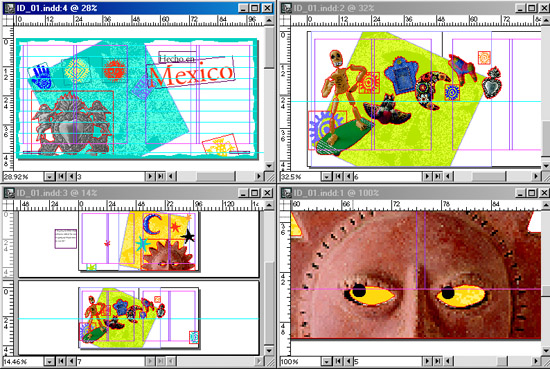Click scroll-right arrow in ID_01.indd:2 window
The image size is (550, 369).
pos(536,176)
